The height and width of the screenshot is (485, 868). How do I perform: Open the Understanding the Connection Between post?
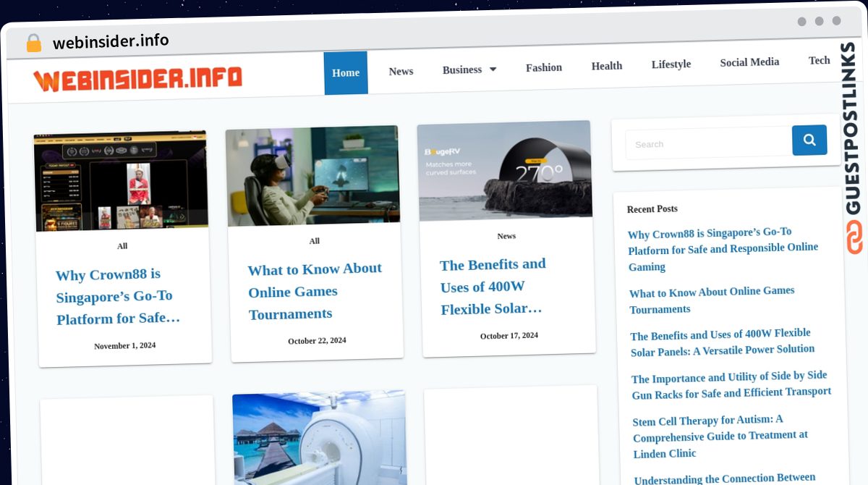pyautogui.click(x=725, y=478)
